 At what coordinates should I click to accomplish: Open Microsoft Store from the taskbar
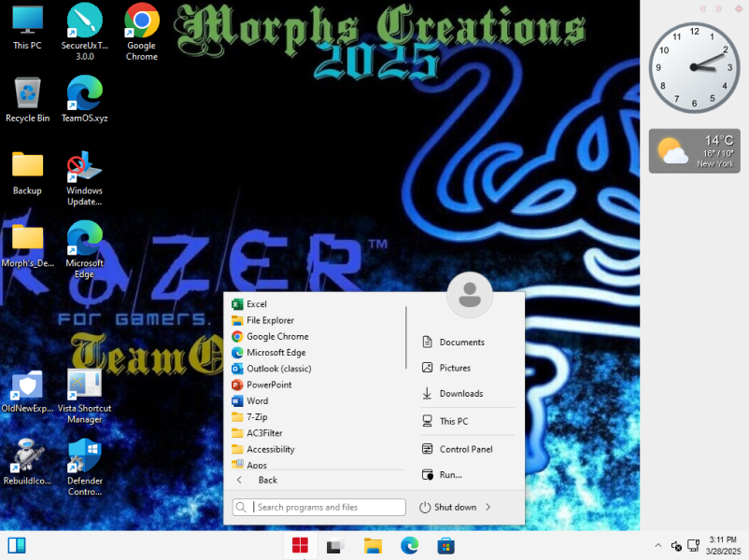click(445, 546)
